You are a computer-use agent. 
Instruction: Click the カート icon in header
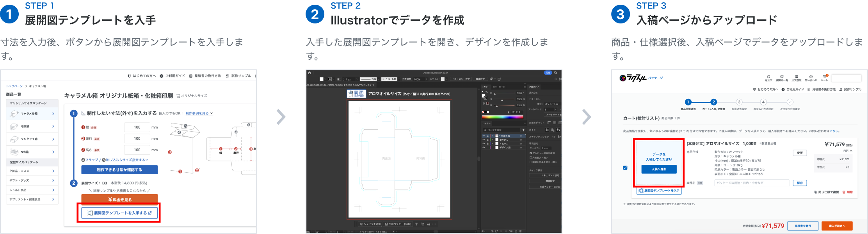824,78
